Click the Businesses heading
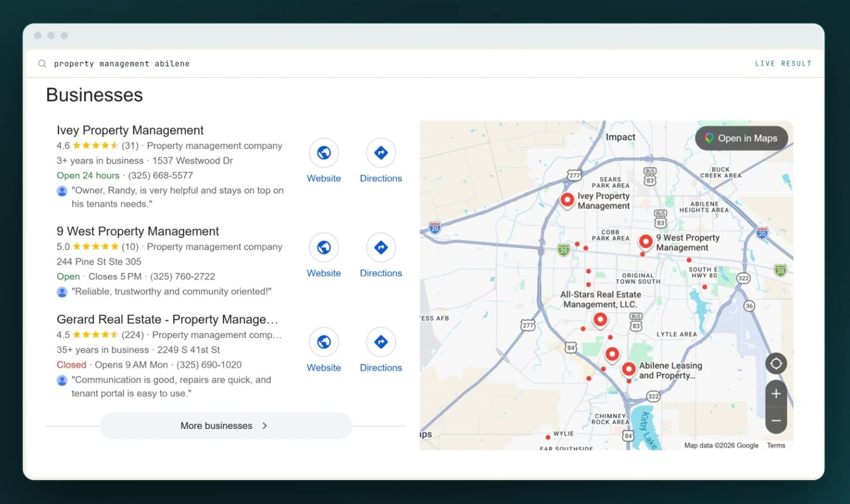 tap(95, 95)
